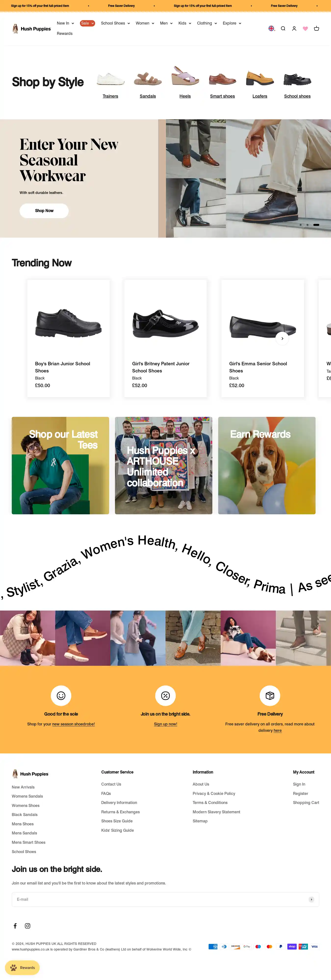
Task: Select the first hero slideshow dot
Action: 300,225
